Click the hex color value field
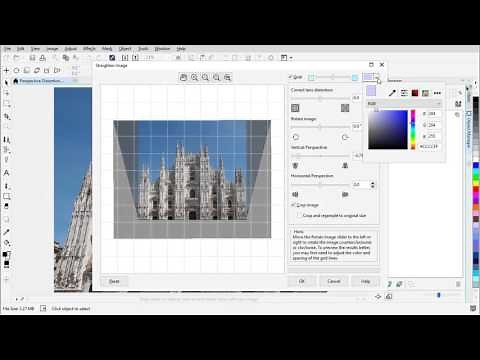The image size is (480, 360). (429, 146)
